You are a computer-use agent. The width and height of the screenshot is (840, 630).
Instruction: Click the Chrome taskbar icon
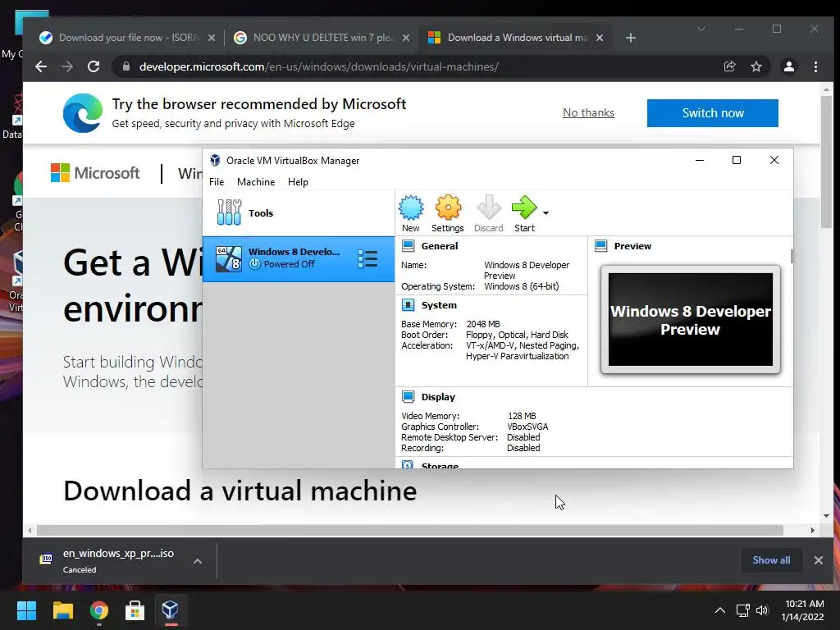[x=99, y=610]
